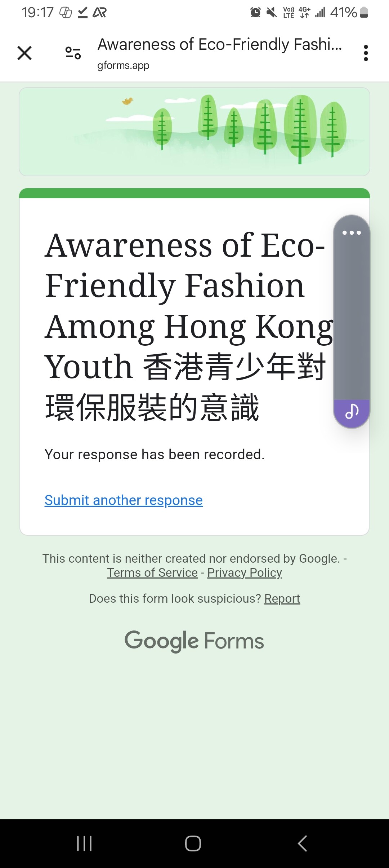Tap the green trees header banner
389x868 pixels.
click(x=194, y=132)
